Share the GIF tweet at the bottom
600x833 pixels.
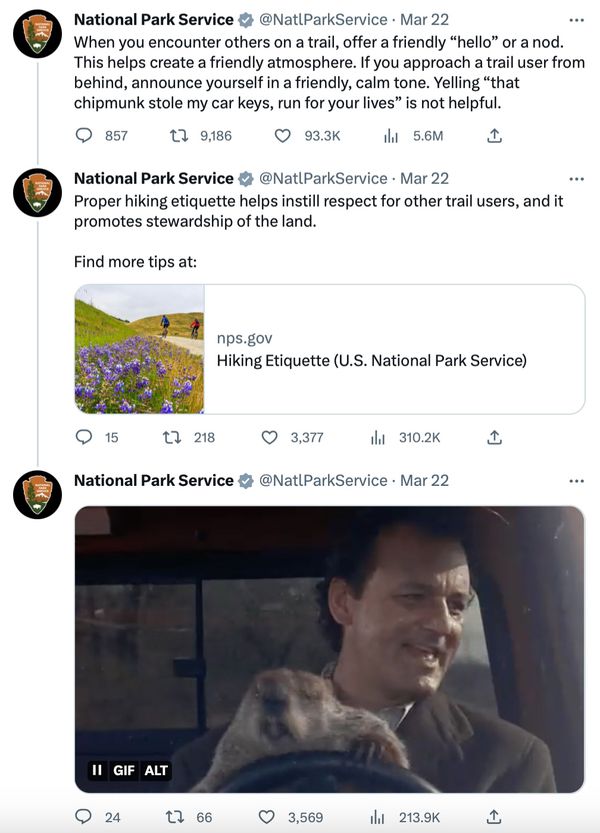[x=493, y=817]
